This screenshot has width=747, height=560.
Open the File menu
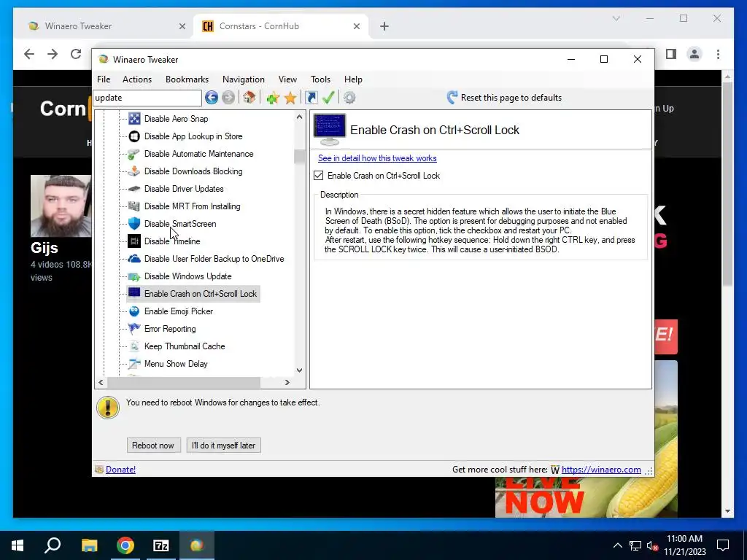pyautogui.click(x=104, y=79)
